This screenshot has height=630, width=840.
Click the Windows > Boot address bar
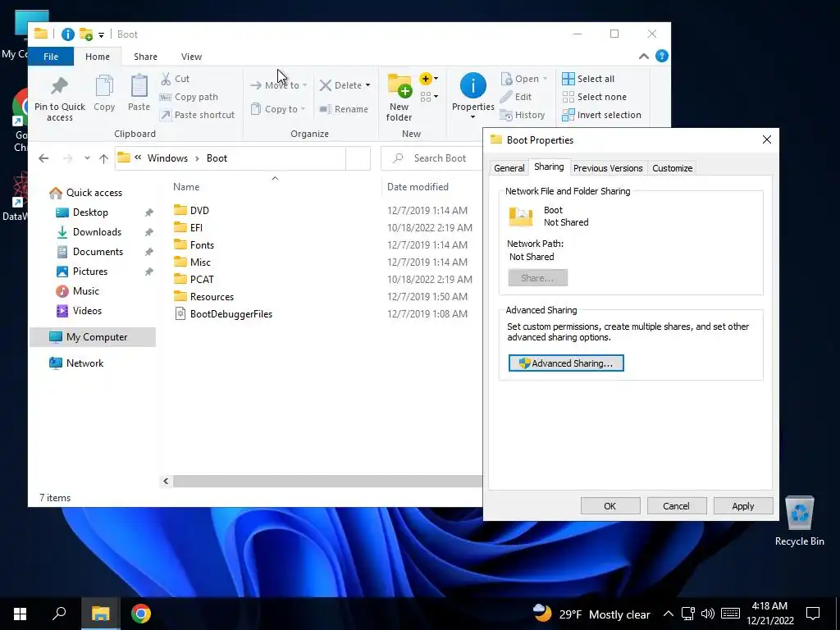pos(231,158)
